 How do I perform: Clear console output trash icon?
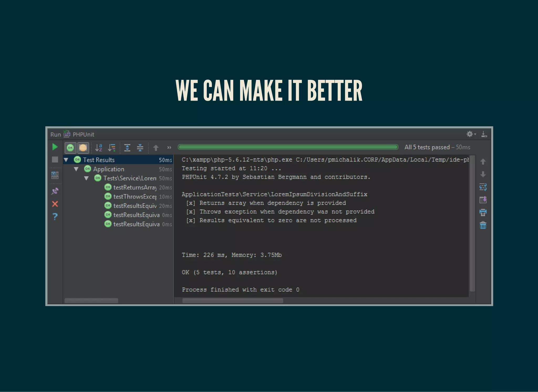coord(483,225)
